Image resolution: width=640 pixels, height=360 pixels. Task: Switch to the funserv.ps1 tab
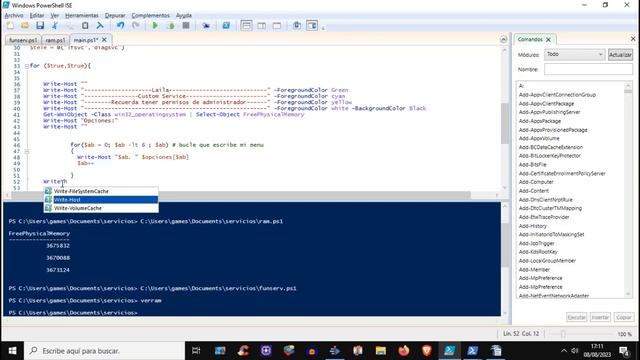23,40
